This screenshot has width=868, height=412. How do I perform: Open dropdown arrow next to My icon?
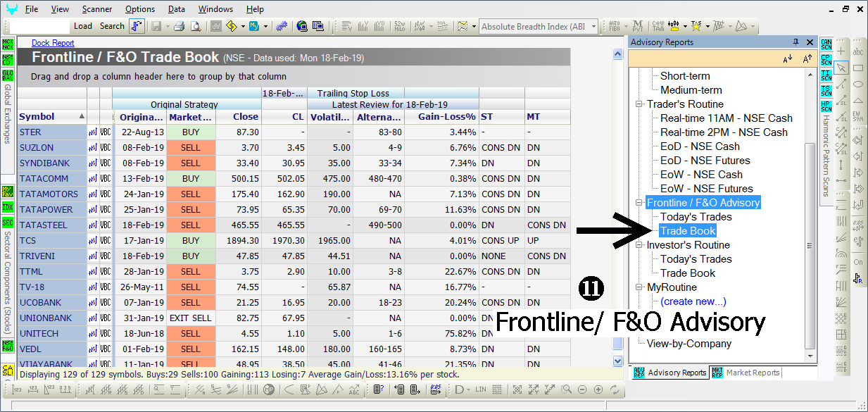click(x=264, y=26)
